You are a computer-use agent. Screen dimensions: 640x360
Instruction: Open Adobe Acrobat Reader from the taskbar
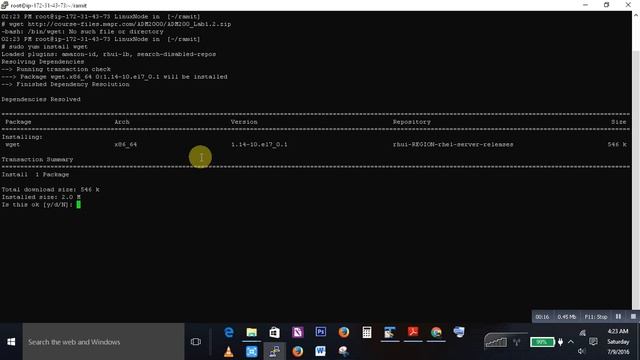413,332
